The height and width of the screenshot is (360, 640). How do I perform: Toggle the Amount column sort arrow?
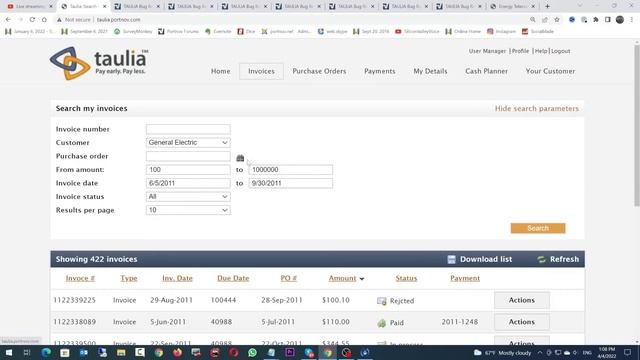(362, 279)
